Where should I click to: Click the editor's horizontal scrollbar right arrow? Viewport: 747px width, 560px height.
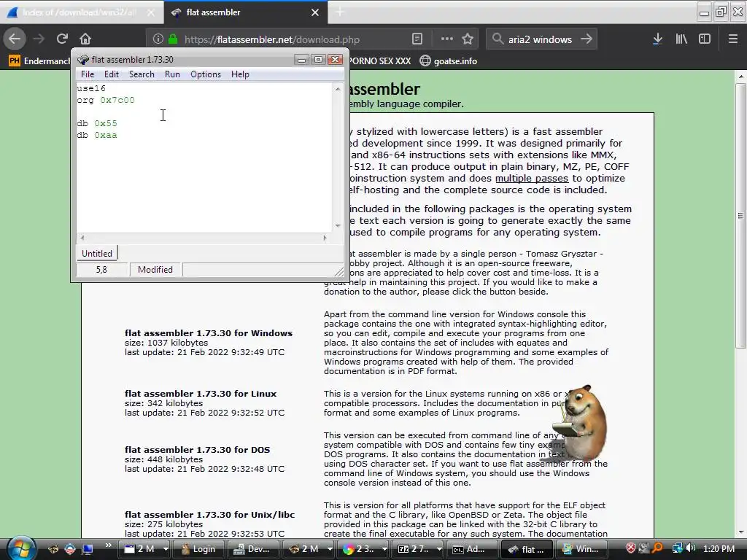coord(325,238)
